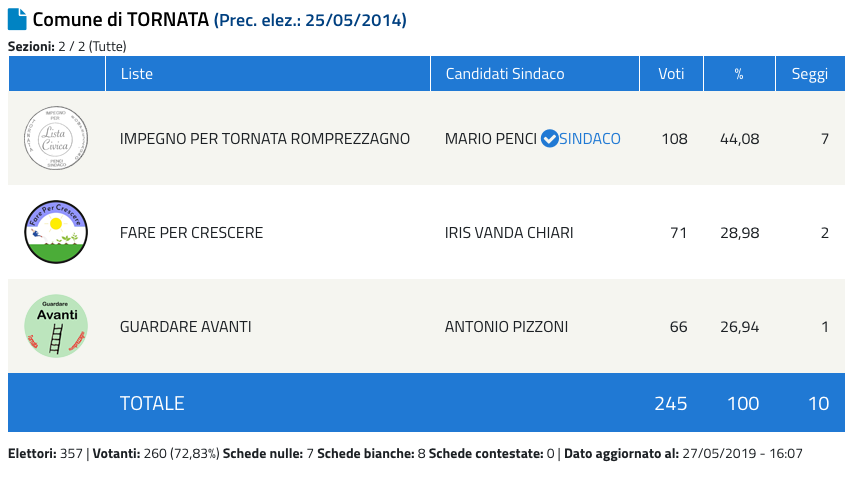The image size is (855, 480).
Task: Click candidate IRIS VANDA CHIARI
Action: pyautogui.click(x=509, y=233)
